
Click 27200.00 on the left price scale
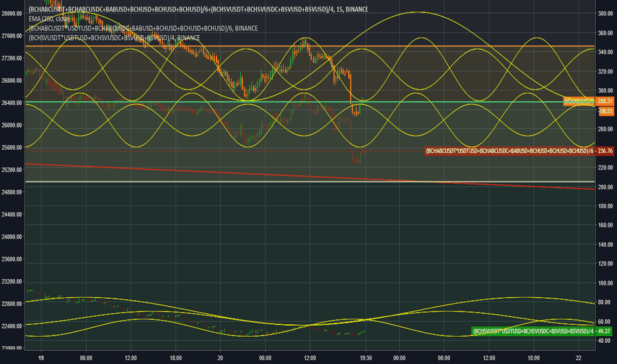(12, 58)
